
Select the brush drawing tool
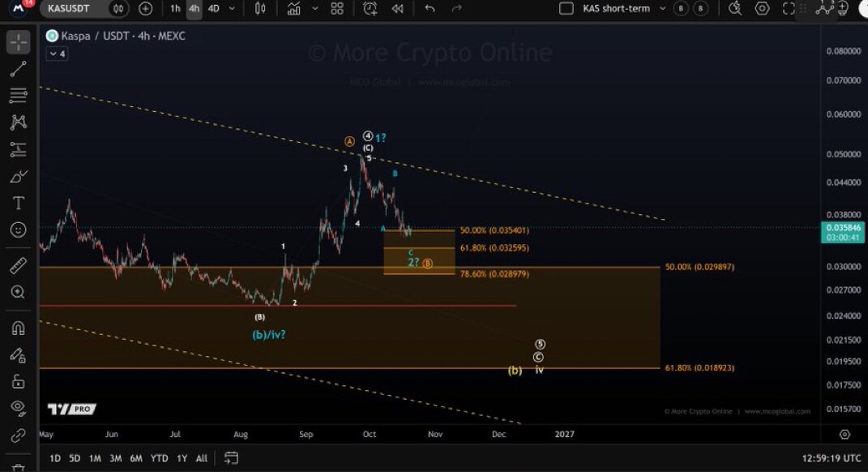(19, 176)
